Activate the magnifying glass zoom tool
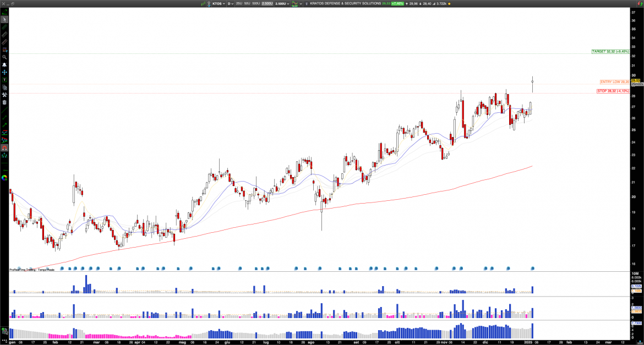This screenshot has height=345, width=644. tap(4, 57)
